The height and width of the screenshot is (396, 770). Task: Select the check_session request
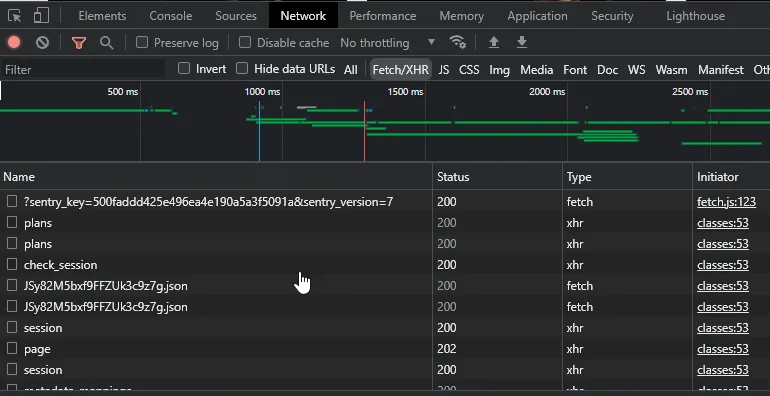60,265
